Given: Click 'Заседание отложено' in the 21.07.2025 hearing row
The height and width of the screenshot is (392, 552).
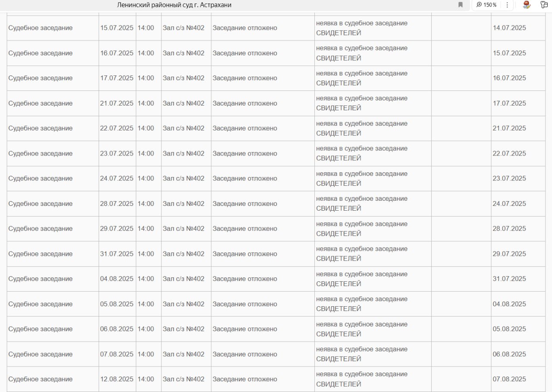Looking at the screenshot, I should coord(245,103).
